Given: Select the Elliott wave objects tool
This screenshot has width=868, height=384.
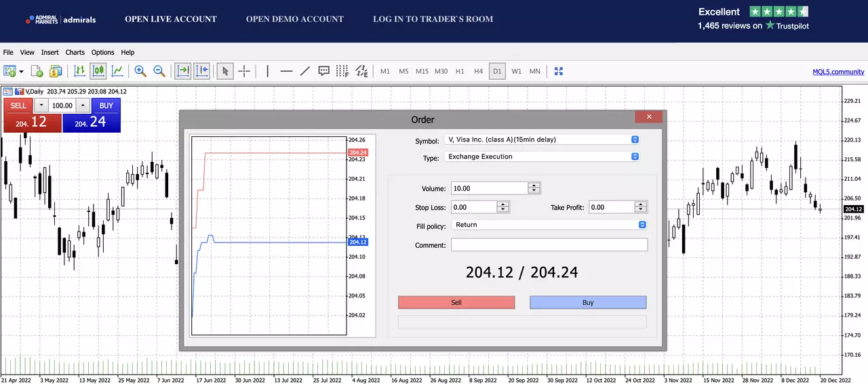Looking at the screenshot, I should pyautogui.click(x=361, y=71).
